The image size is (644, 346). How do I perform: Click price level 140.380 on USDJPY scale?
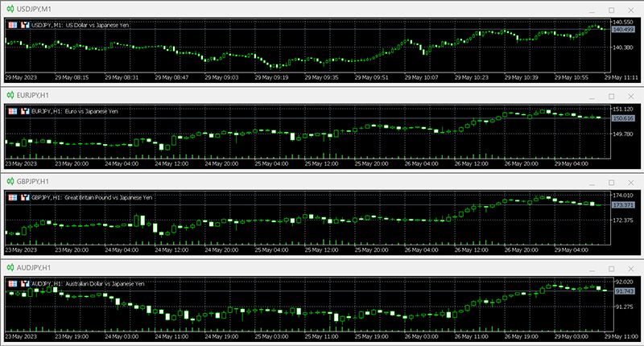click(623, 47)
